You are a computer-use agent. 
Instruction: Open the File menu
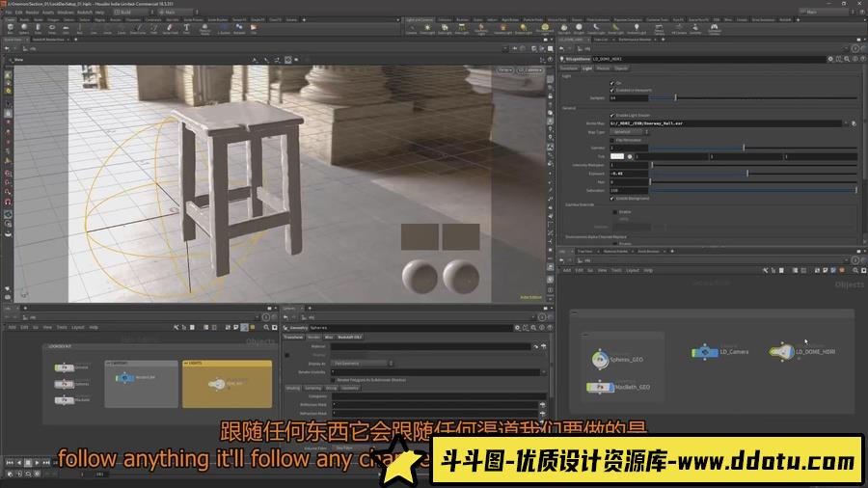[9, 12]
